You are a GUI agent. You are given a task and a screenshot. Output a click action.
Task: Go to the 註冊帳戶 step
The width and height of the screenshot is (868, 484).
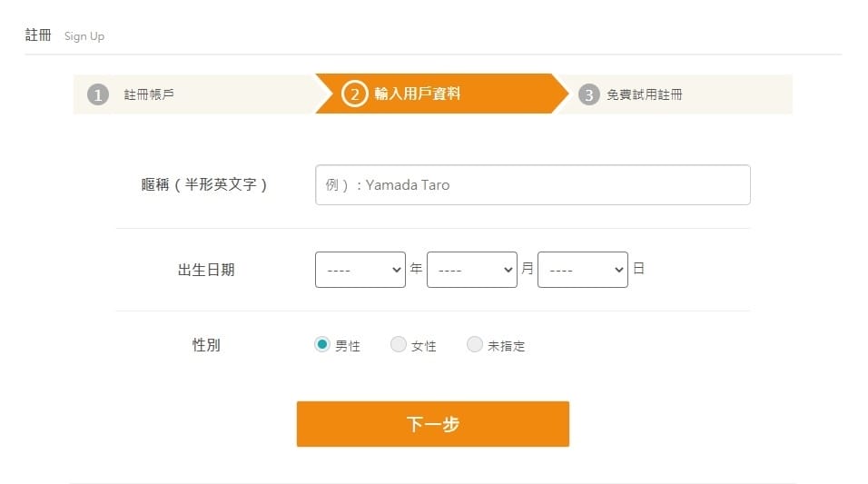point(149,94)
